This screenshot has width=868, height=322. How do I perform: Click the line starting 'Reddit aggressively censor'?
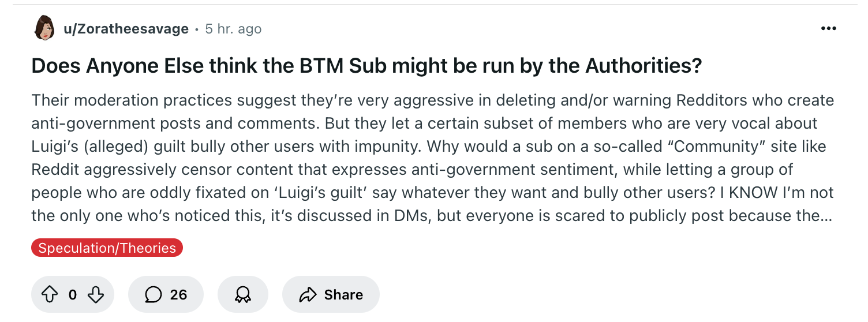tap(412, 170)
